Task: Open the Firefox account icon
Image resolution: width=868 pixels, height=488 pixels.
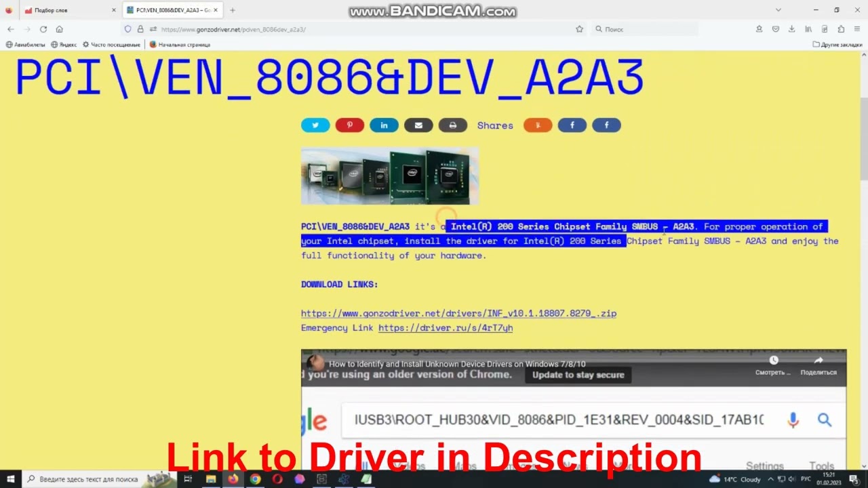Action: 759,29
